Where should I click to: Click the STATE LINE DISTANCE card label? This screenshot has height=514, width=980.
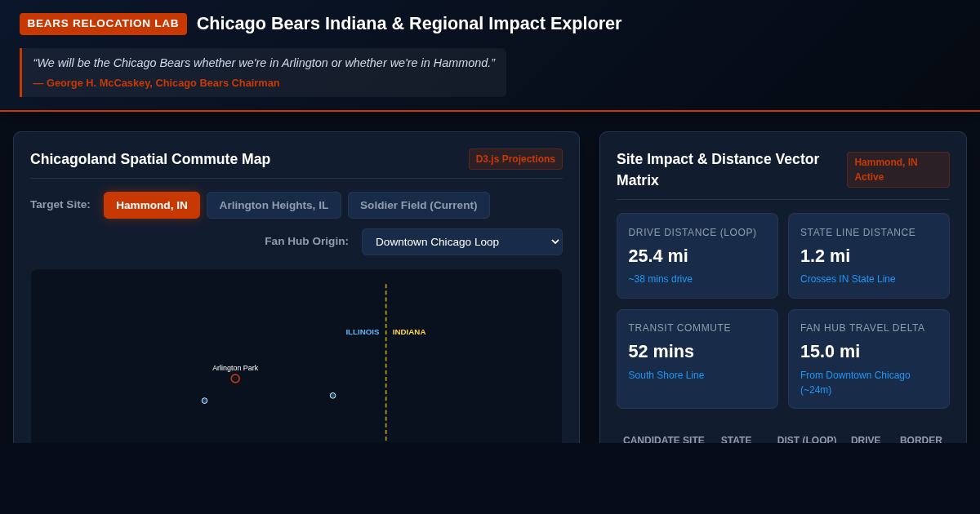(858, 233)
